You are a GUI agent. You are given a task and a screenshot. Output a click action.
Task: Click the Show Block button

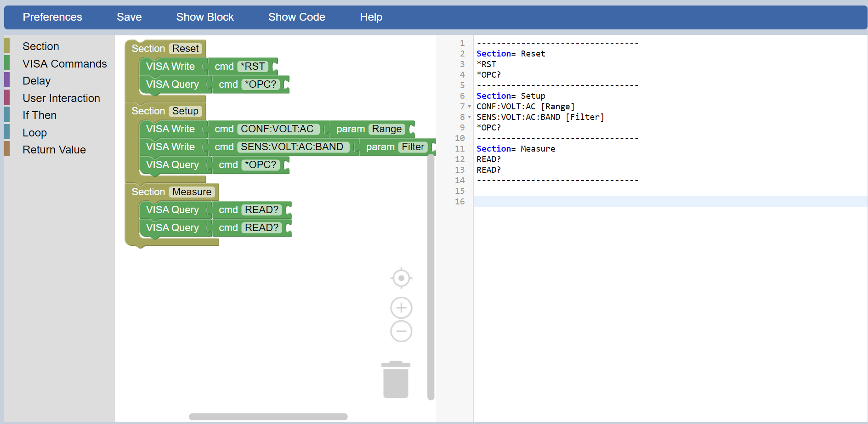(x=205, y=17)
